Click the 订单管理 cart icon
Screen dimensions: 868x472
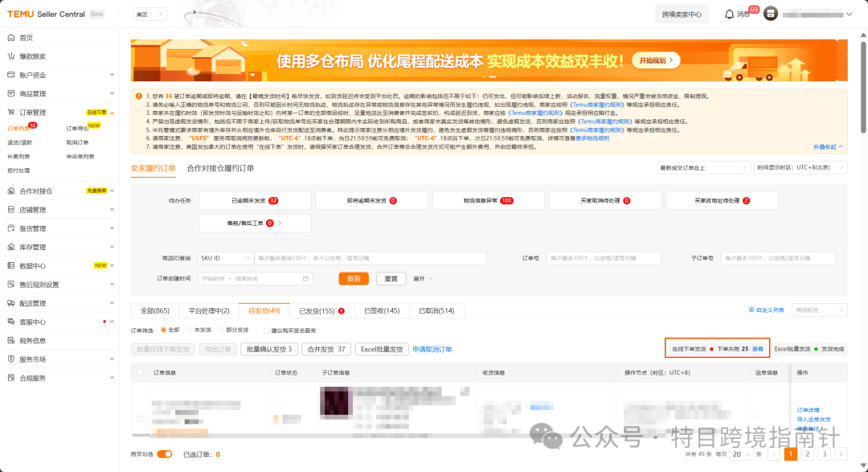coord(11,112)
